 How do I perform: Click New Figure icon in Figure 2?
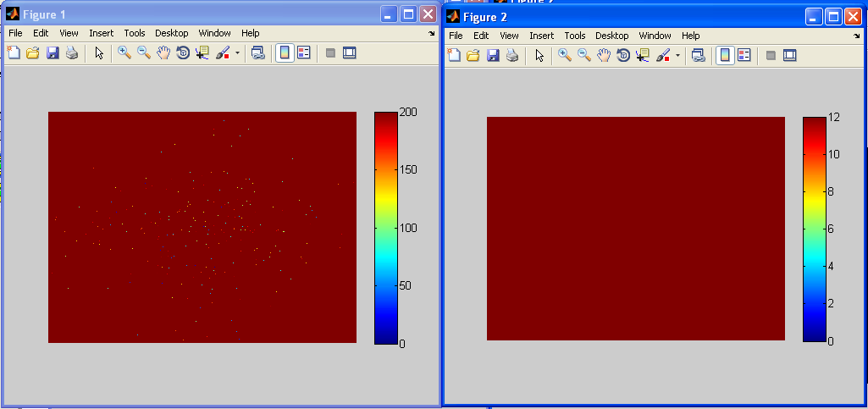(453, 55)
